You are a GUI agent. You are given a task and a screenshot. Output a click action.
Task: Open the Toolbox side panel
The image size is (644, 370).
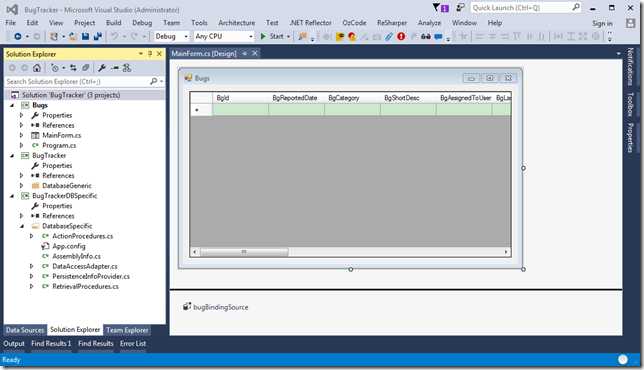click(x=630, y=105)
